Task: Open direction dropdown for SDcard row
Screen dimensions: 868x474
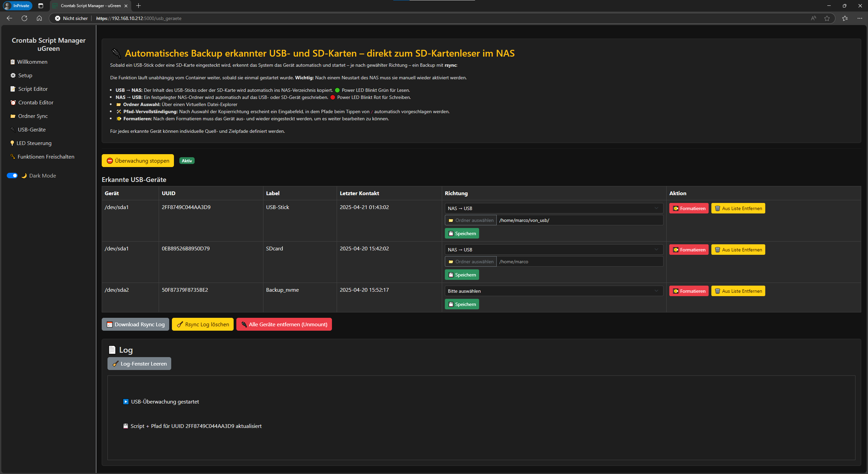Action: click(x=554, y=249)
